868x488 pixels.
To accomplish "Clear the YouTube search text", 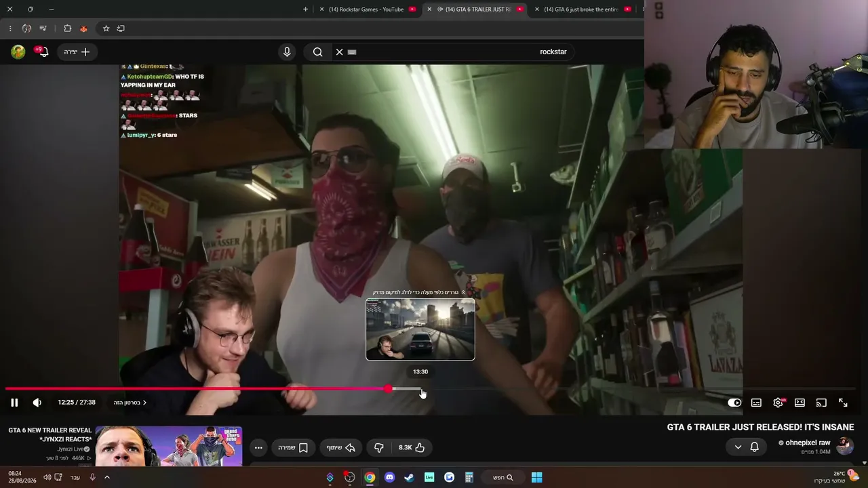I will pyautogui.click(x=339, y=52).
